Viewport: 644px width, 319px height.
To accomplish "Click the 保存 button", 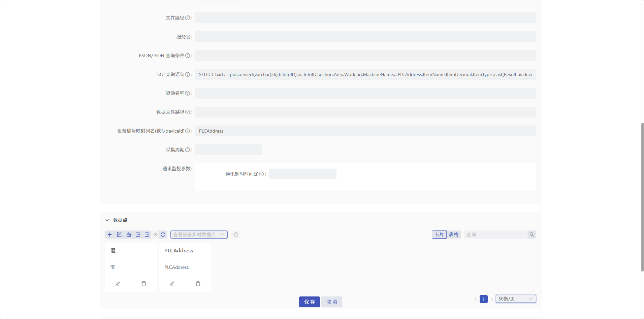I will [309, 302].
